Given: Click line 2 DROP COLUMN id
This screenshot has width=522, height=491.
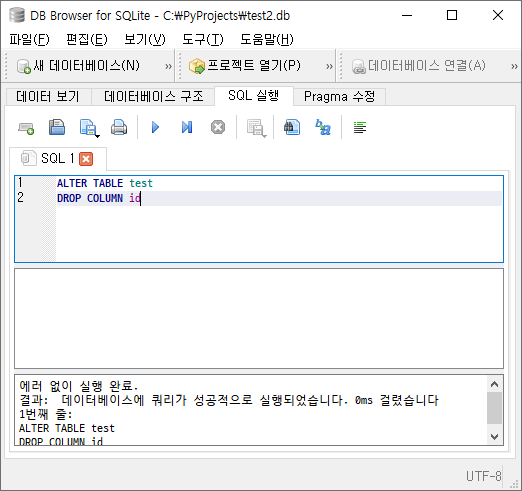Looking at the screenshot, I should [99, 198].
